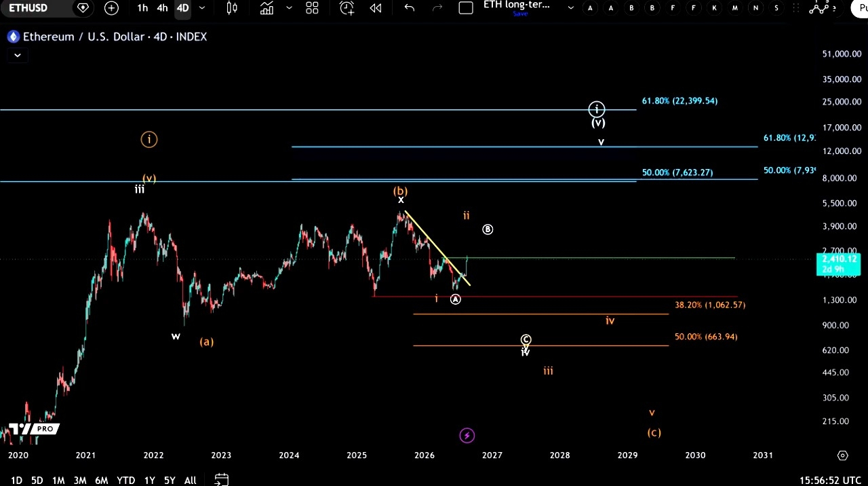Click the Publish button

(x=860, y=8)
